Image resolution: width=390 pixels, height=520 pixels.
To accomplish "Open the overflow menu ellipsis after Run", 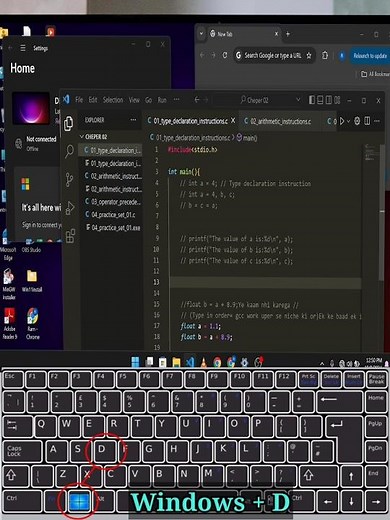I will (x=177, y=99).
